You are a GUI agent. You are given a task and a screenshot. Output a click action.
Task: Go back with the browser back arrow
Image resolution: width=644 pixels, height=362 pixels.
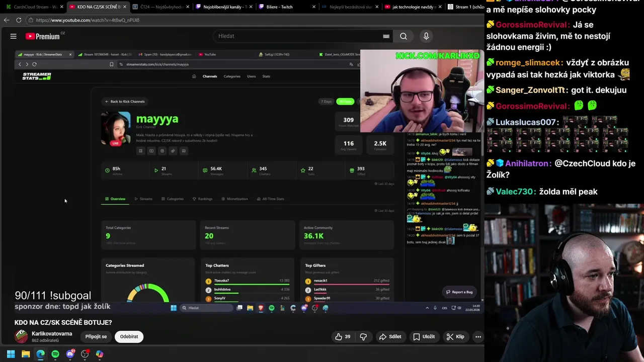click(7, 20)
